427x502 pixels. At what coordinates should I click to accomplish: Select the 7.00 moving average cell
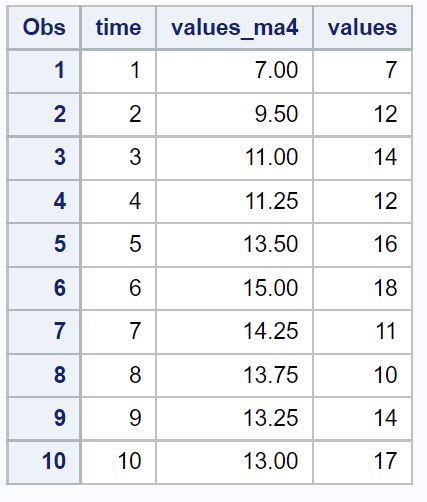tap(234, 71)
